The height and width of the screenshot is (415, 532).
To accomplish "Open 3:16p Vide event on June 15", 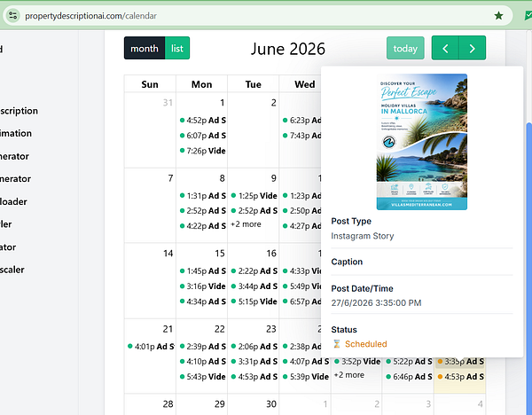I will coord(202,286).
